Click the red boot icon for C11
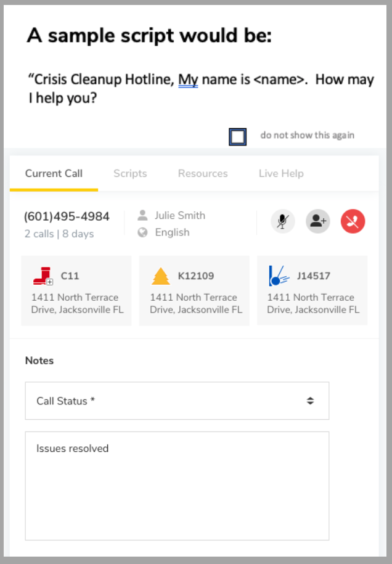This screenshot has height=564, width=392. [x=43, y=276]
